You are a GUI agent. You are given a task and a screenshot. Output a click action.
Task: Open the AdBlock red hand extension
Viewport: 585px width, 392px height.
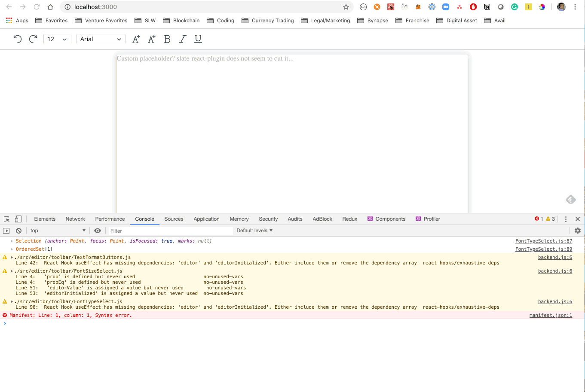[473, 7]
